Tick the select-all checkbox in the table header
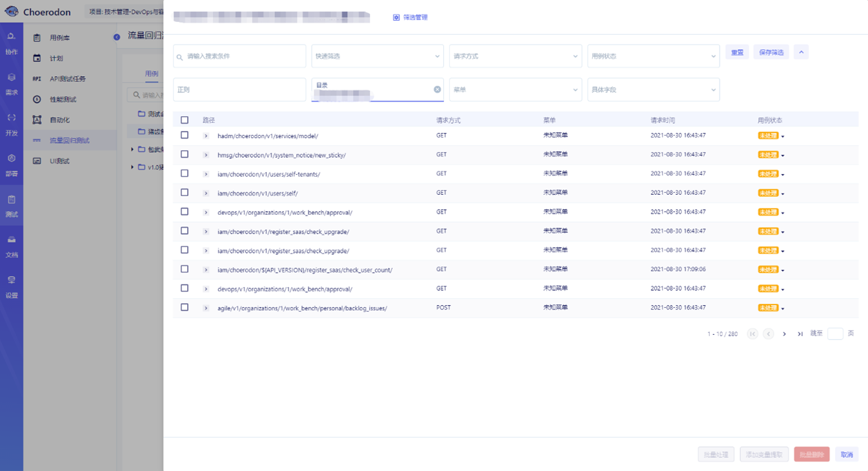 (x=185, y=120)
